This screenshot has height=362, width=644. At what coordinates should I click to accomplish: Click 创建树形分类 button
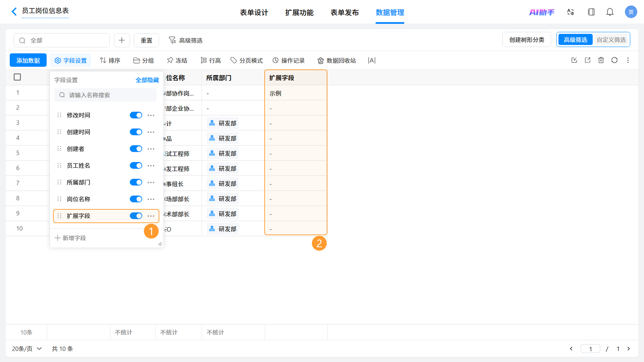tap(526, 39)
